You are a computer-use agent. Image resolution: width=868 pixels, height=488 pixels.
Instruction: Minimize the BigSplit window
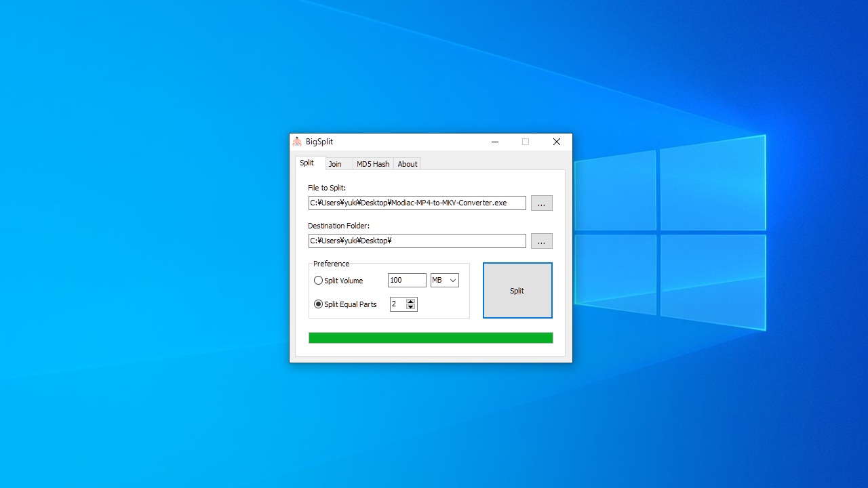[x=495, y=142]
